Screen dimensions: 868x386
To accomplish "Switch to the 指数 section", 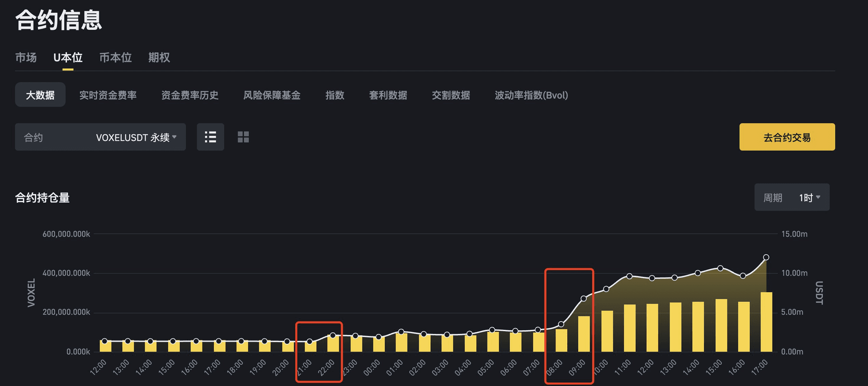I will point(335,95).
